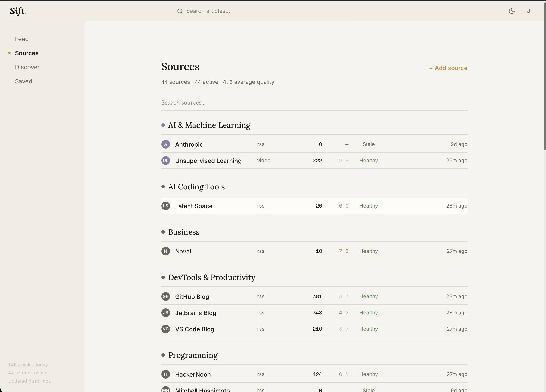Collapse the AI & Machine Learning section
Screen dimensions: 546x392
coord(209,125)
